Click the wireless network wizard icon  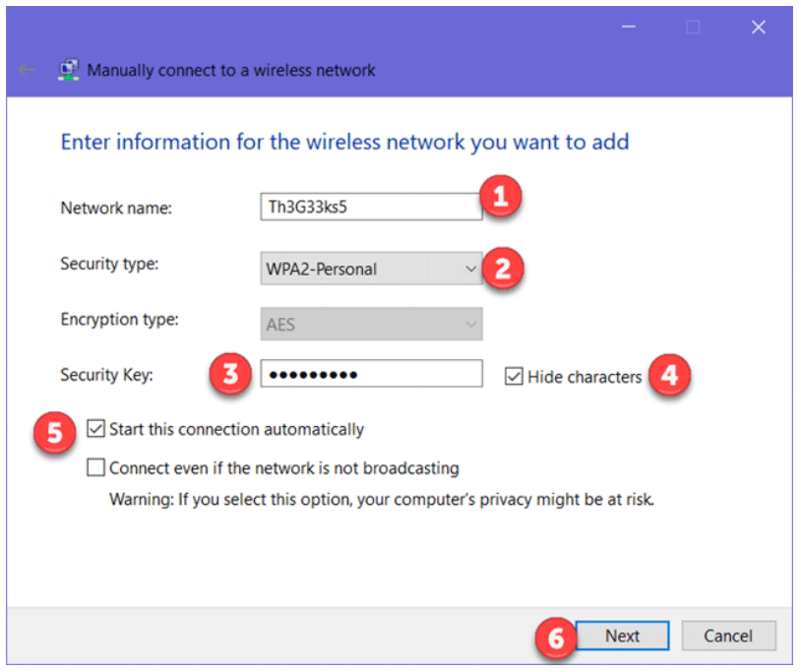[x=69, y=70]
